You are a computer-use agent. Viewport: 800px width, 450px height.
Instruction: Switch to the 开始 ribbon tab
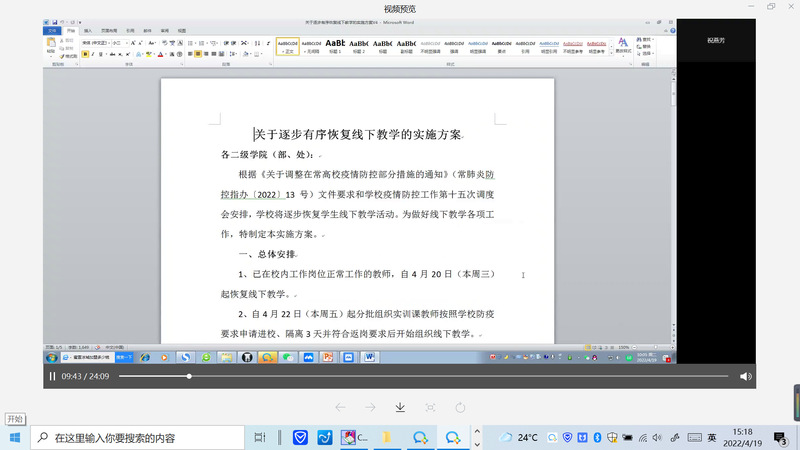point(71,31)
